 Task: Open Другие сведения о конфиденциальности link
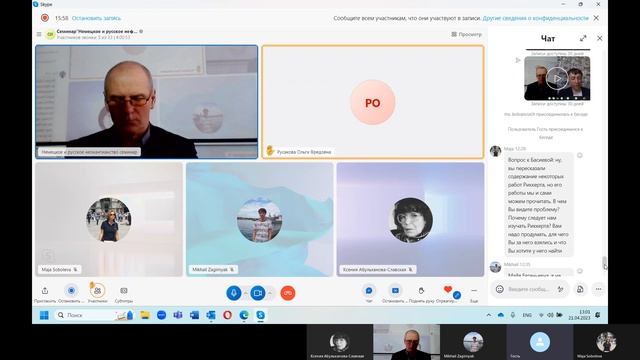click(x=536, y=18)
